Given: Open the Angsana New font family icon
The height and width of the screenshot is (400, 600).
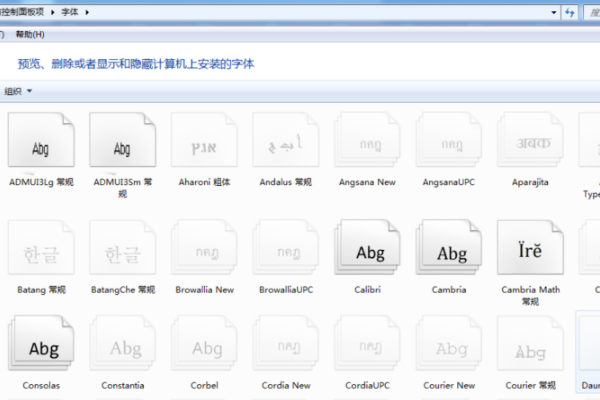Looking at the screenshot, I should click(367, 140).
